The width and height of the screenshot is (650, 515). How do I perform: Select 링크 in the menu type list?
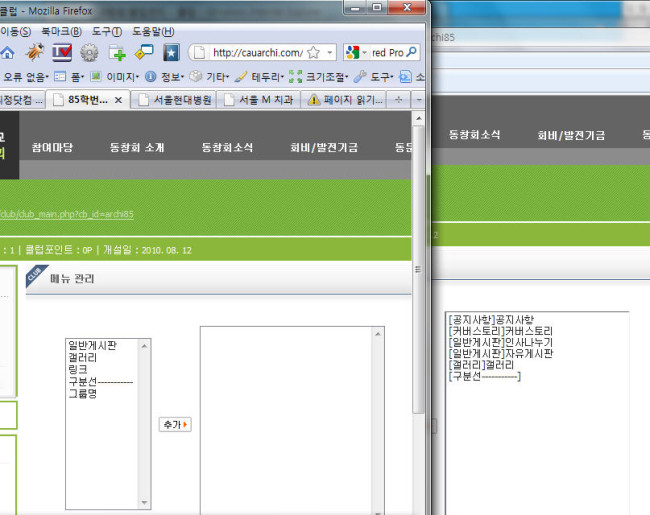[x=78, y=369]
